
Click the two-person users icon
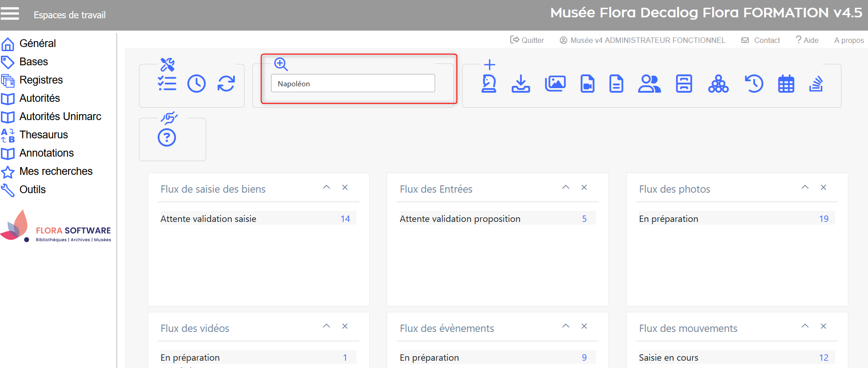click(649, 84)
